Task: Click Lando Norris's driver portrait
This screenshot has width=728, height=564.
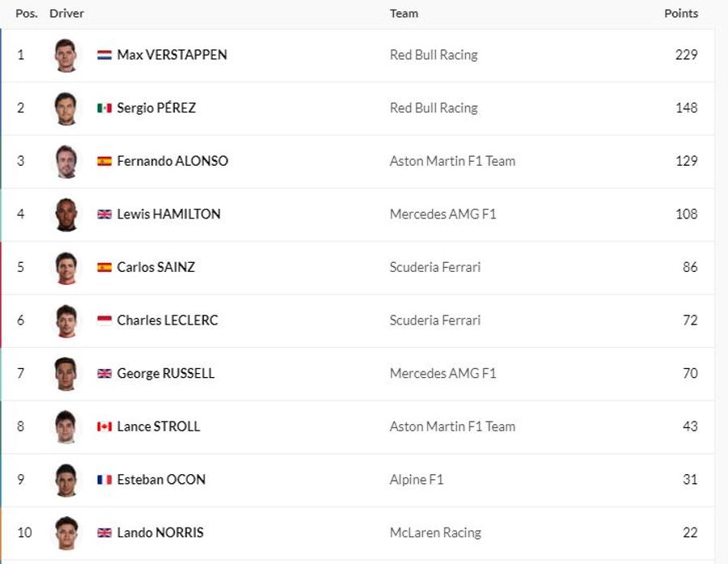Action: pos(66,533)
